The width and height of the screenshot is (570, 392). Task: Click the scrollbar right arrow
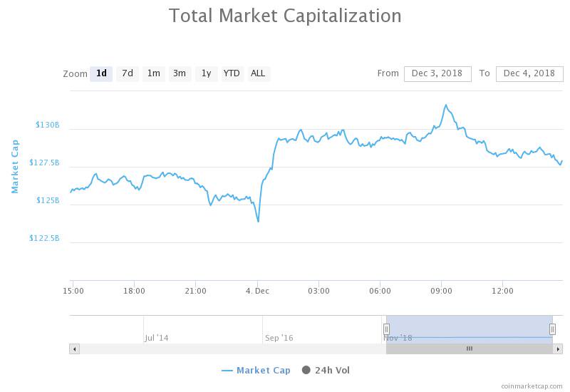click(x=558, y=349)
